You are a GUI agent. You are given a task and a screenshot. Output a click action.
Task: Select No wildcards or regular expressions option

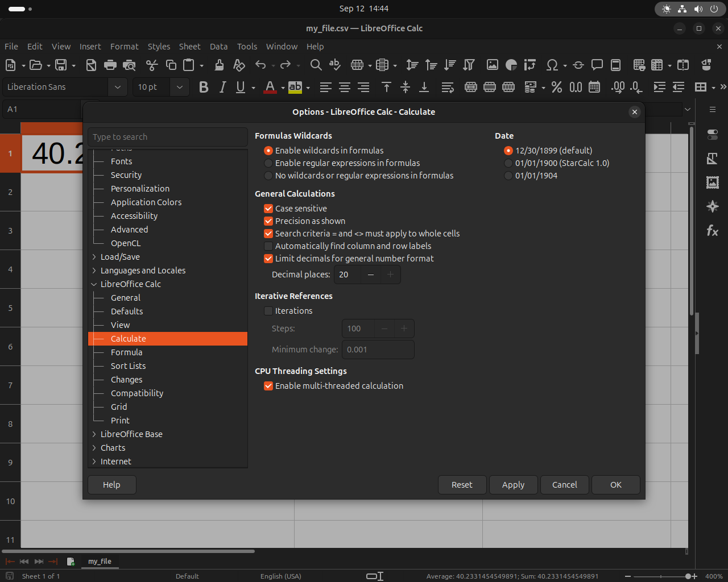click(359, 176)
